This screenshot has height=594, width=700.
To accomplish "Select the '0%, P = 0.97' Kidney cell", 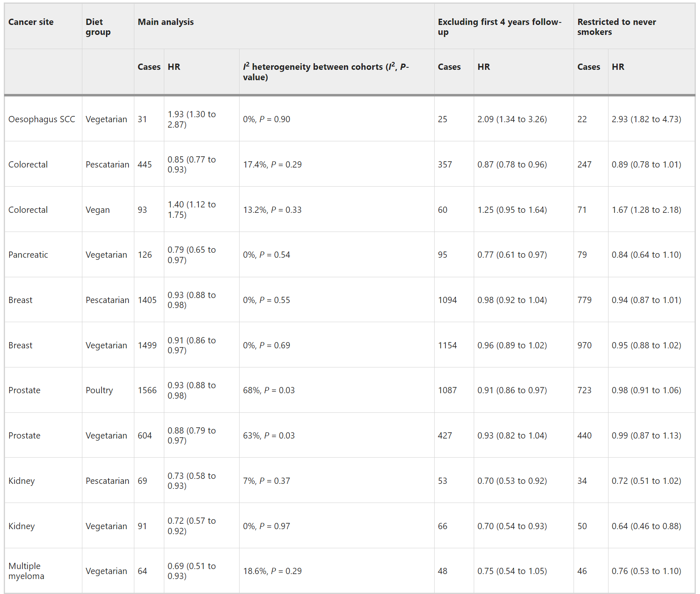I will [x=266, y=526].
